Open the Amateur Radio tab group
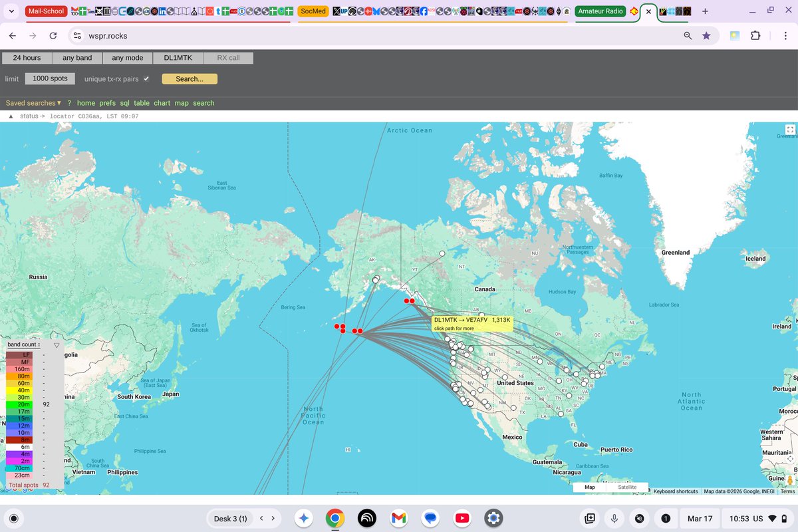Viewport: 798px width, 532px height. (x=600, y=11)
